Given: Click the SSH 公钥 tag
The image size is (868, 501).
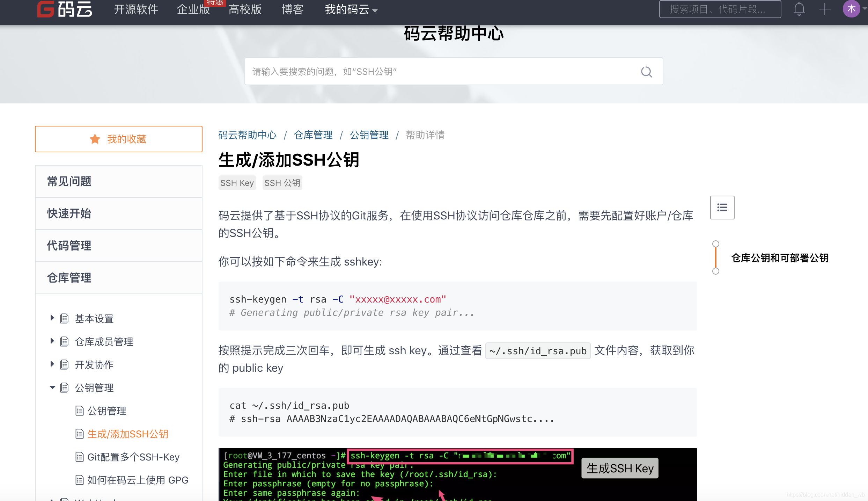Looking at the screenshot, I should [282, 183].
